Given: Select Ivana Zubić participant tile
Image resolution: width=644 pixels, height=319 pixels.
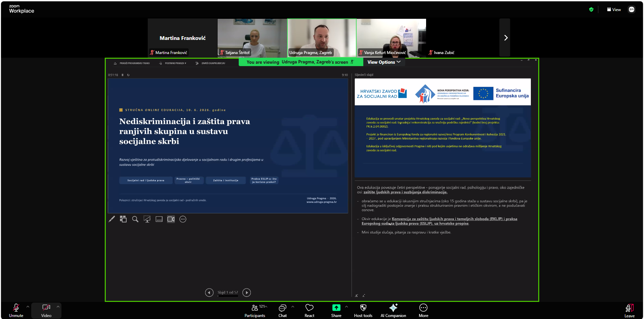Looking at the screenshot, I should point(461,38).
